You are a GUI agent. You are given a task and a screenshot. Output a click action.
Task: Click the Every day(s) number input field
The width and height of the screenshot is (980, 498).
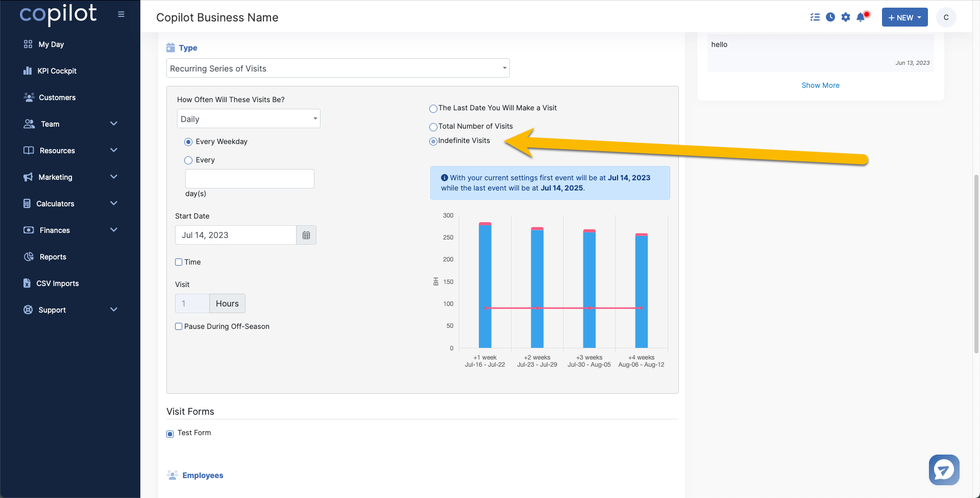coord(250,179)
